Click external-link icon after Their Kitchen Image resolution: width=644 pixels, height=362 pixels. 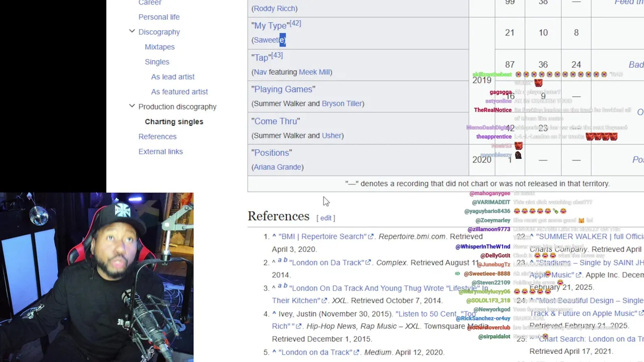(x=325, y=301)
